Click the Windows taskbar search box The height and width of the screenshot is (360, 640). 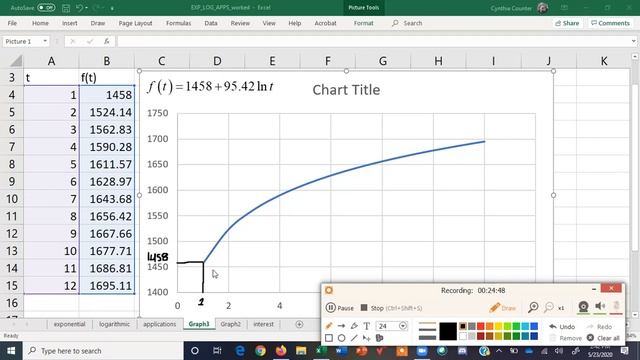(x=103, y=351)
